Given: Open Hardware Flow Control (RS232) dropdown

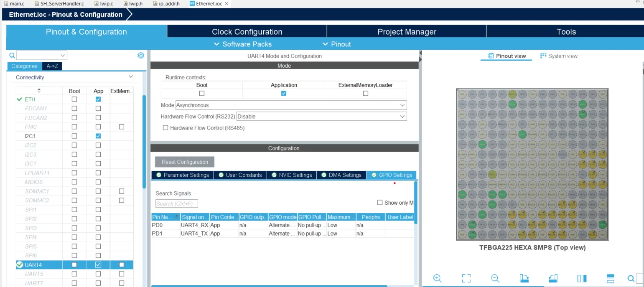Looking at the screenshot, I should click(x=321, y=117).
